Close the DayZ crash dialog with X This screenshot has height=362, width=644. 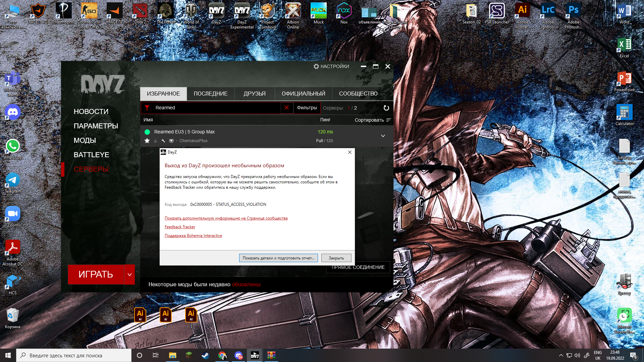tap(350, 152)
